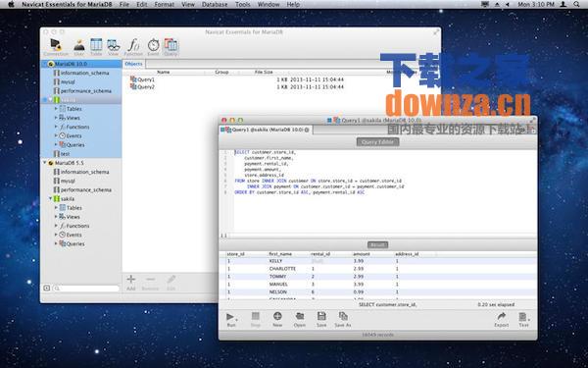The height and width of the screenshot is (368, 588).
Task: Open the Text view icon
Action: (523, 320)
